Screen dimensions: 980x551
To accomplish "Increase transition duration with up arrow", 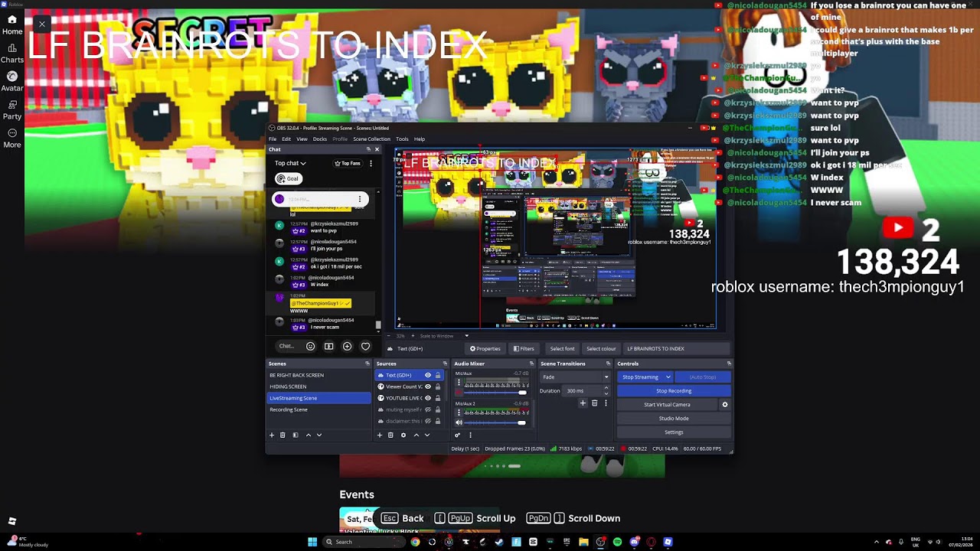I will (606, 388).
